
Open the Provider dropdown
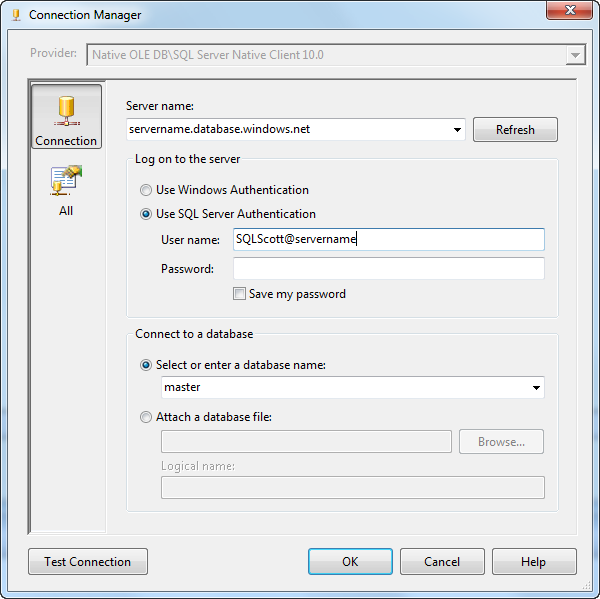(575, 55)
